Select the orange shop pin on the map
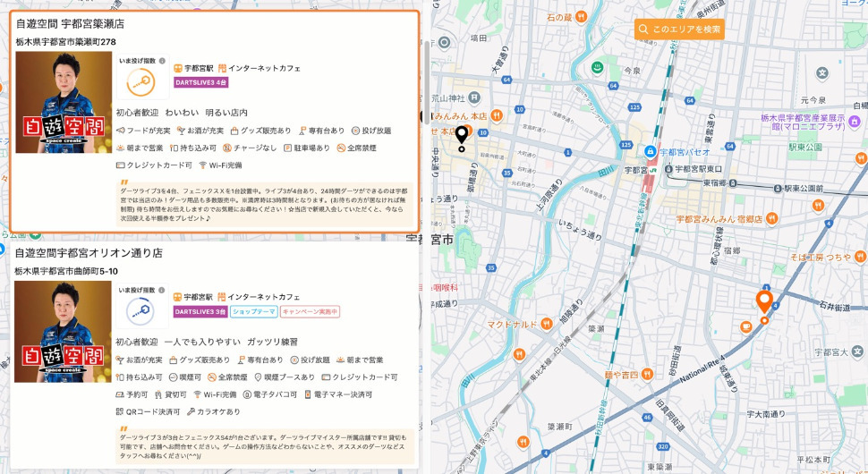 click(764, 305)
